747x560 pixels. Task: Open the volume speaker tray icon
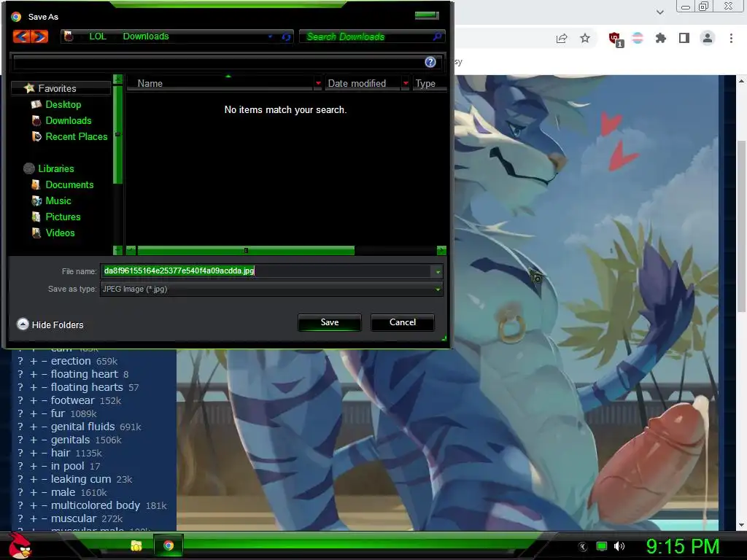click(619, 546)
